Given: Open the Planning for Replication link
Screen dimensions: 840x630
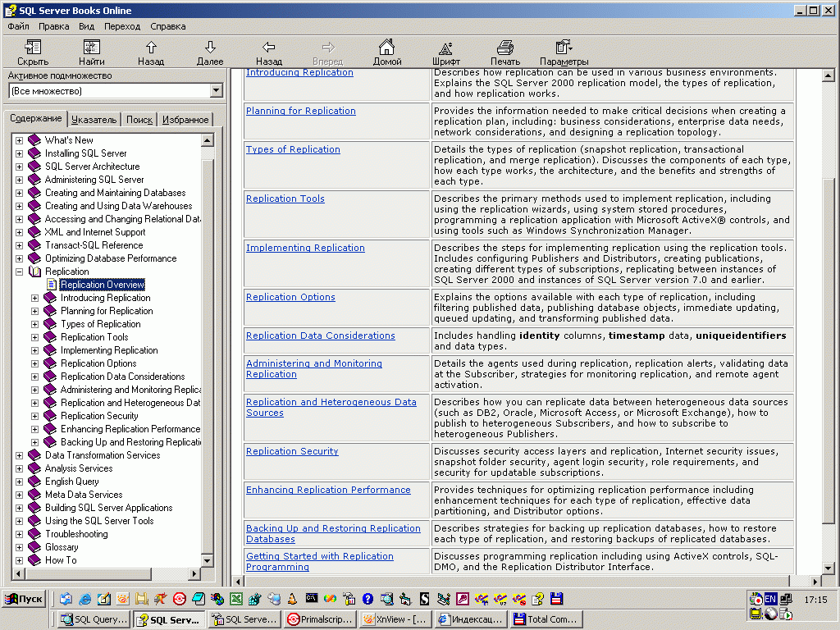Looking at the screenshot, I should click(300, 111).
